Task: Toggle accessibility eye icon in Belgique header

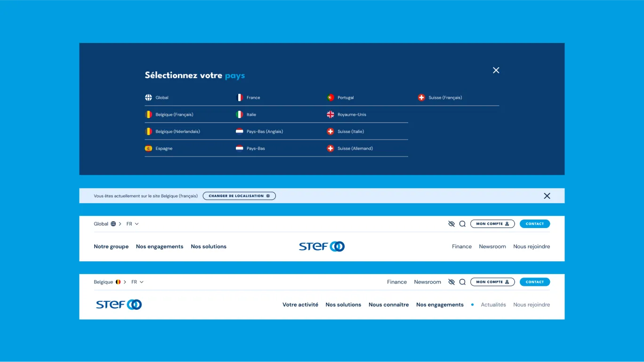Action: [x=451, y=282]
